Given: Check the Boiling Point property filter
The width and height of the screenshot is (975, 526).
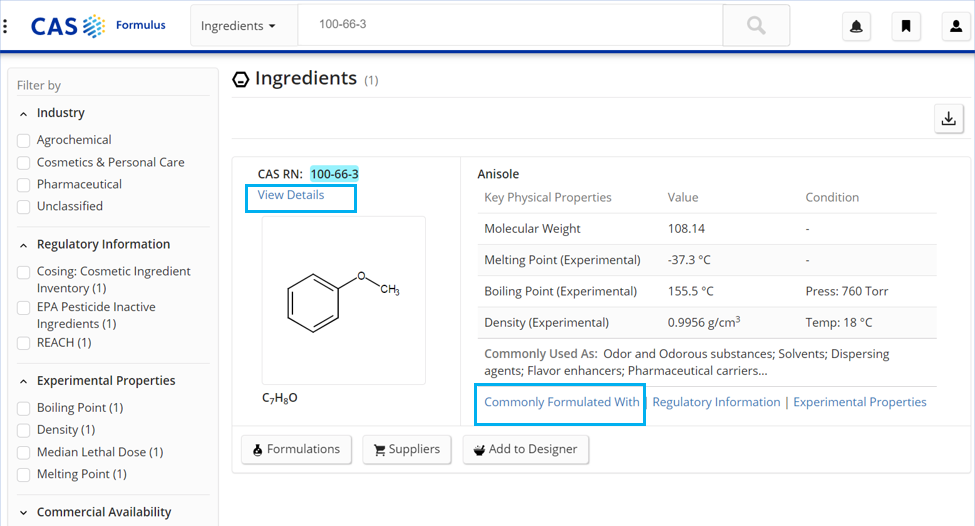Looking at the screenshot, I should point(24,408).
